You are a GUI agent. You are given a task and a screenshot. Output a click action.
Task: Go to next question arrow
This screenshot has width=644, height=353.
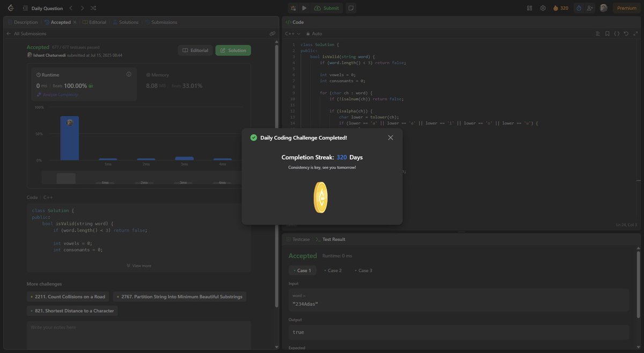[x=82, y=8]
